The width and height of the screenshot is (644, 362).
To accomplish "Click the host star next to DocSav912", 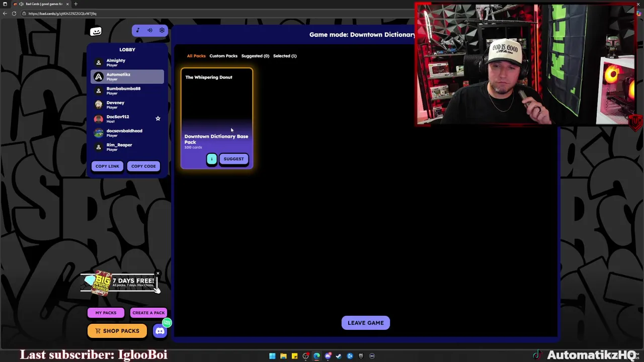I will point(158,119).
